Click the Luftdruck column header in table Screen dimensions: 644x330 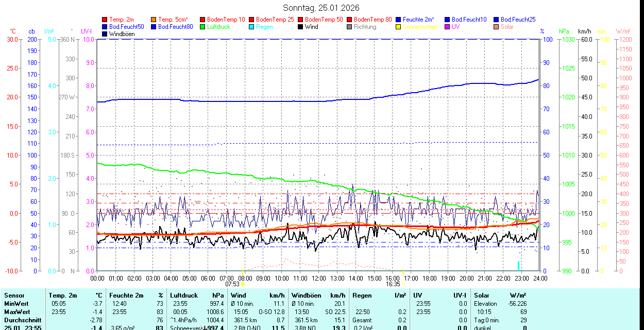coord(184,296)
